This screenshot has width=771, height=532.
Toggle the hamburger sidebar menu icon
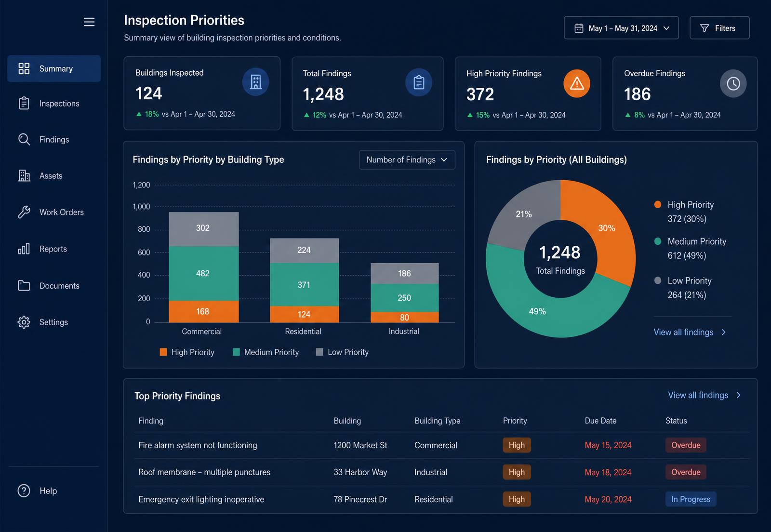(89, 22)
